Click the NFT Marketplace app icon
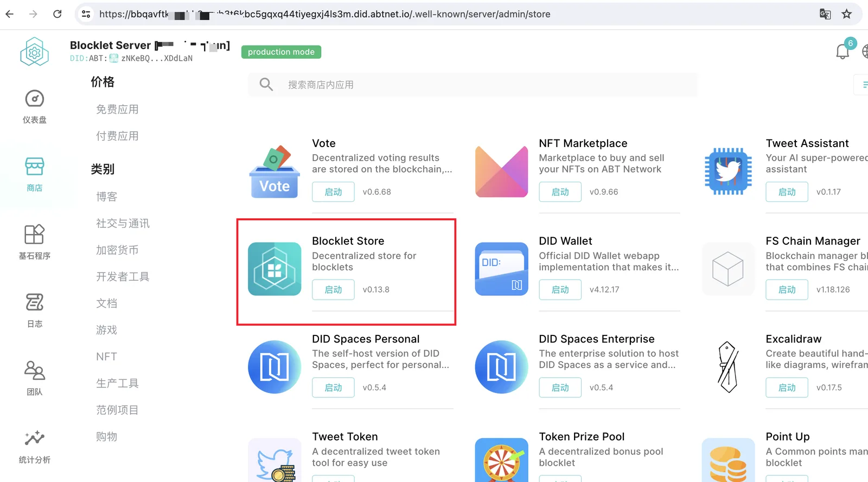 502,171
